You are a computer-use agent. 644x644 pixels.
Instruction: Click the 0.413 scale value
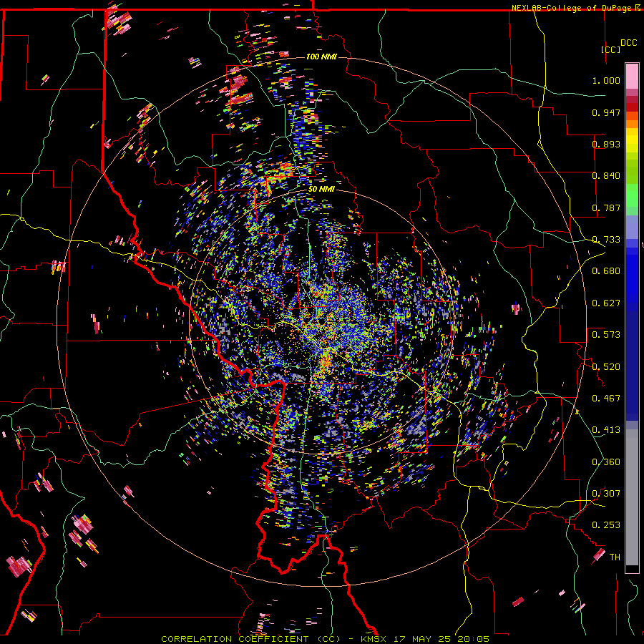(x=606, y=430)
